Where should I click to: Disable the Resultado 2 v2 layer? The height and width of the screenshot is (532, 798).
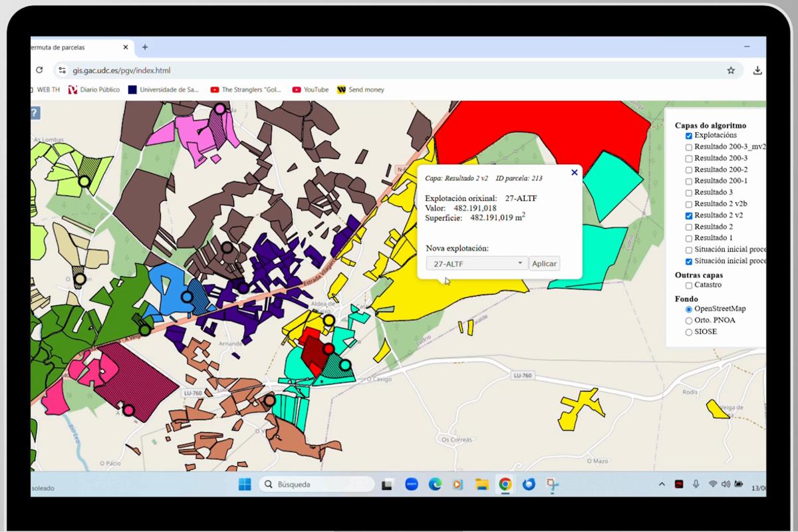coord(689,215)
